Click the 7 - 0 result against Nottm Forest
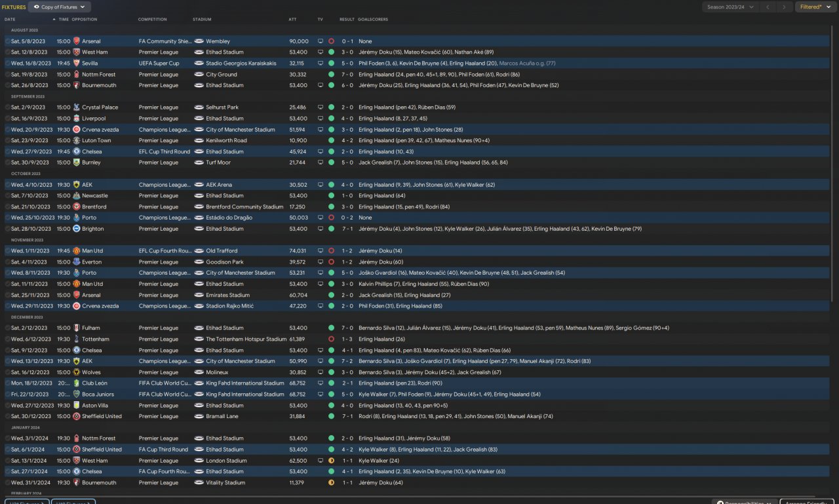839x504 pixels. 347,75
